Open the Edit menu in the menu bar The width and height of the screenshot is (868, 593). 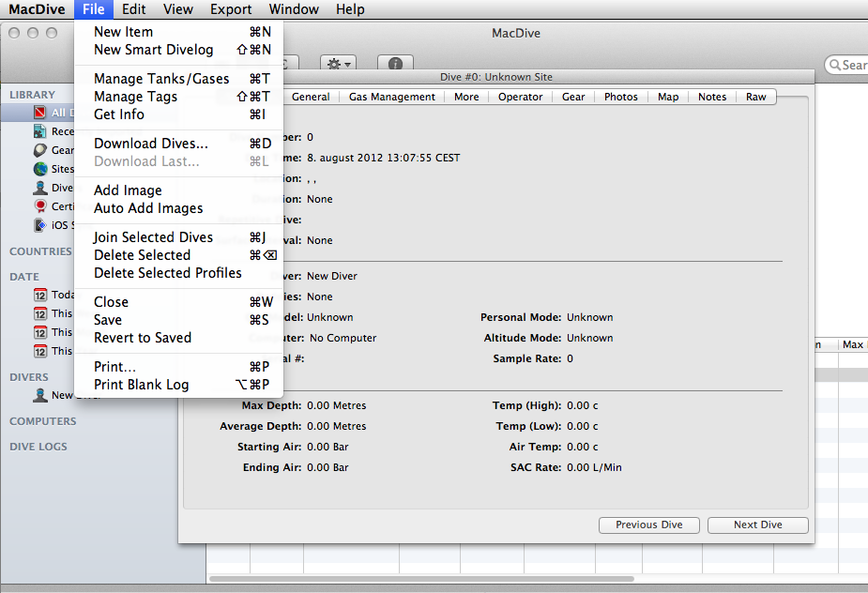[133, 9]
